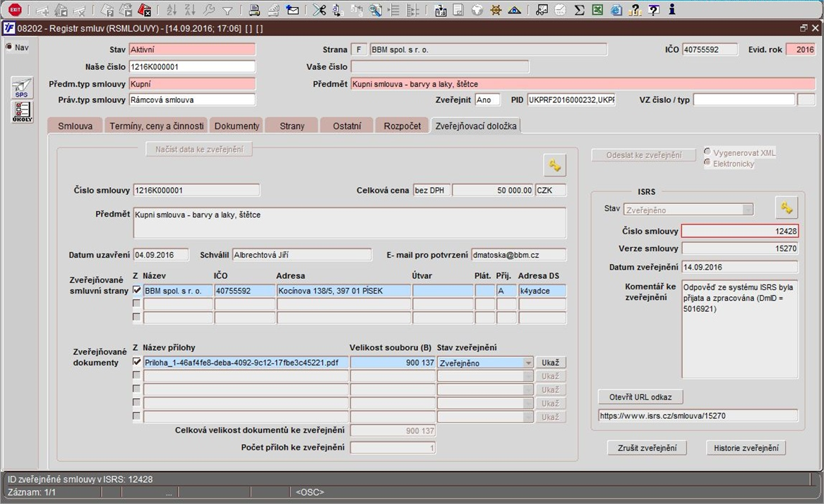This screenshot has width=824, height=504.
Task: Click the ship's wheel icon
Action: [496, 9]
